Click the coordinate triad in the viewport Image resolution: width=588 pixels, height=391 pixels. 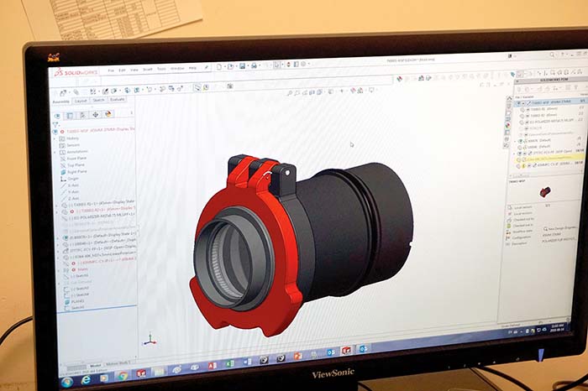pos(150,339)
